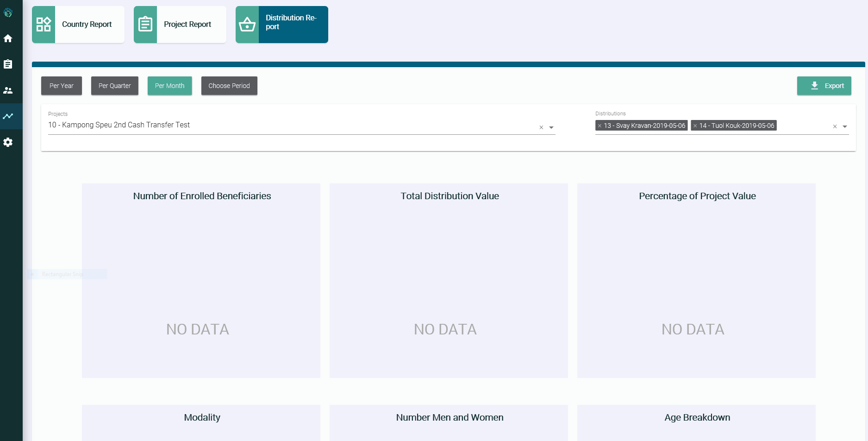The image size is (868, 441).
Task: Open the Project Report tab
Action: (x=187, y=24)
